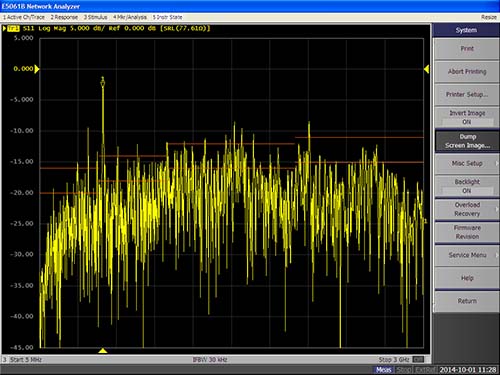The height and width of the screenshot is (375, 500).
Task: Click the Log Mag format text
Action: (52, 28)
